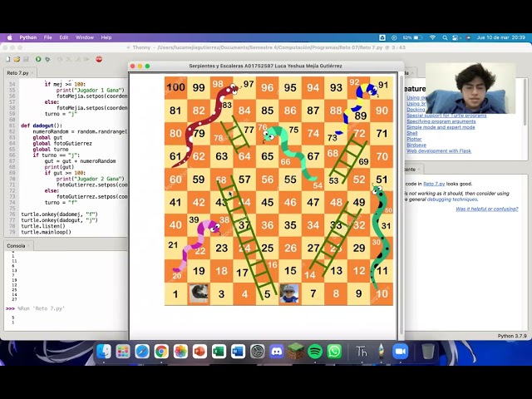Open Spotlight search in menu bar

click(x=445, y=37)
